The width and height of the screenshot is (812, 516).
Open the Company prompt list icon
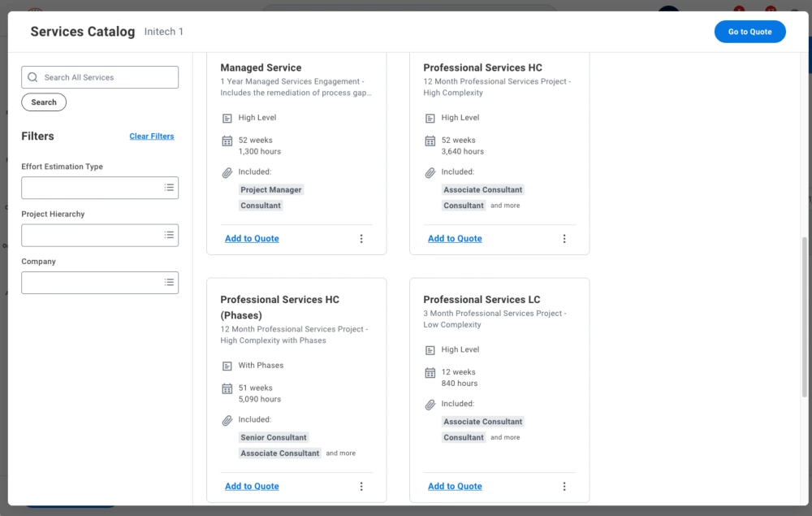coord(169,283)
